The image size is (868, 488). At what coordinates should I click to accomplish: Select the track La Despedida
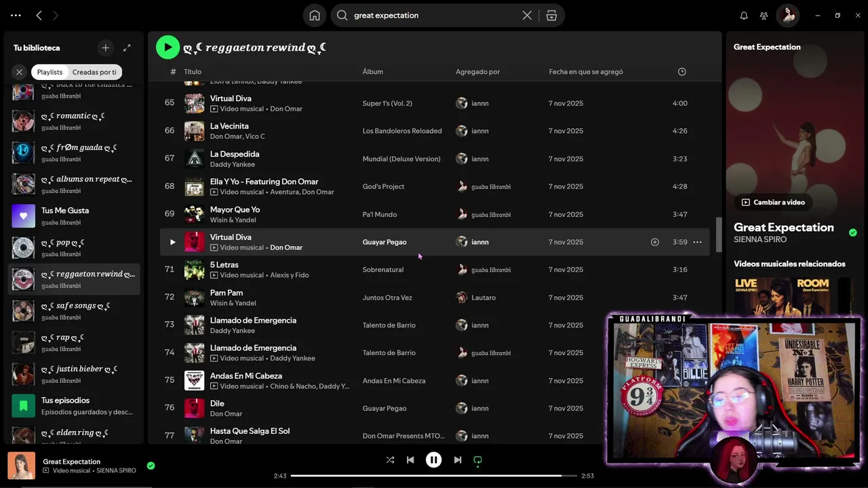coord(235,154)
